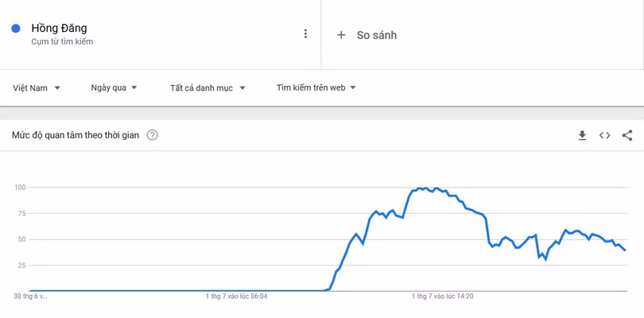Edit the Hồng Đăng search term
This screenshot has width=644, height=318.
point(59,29)
